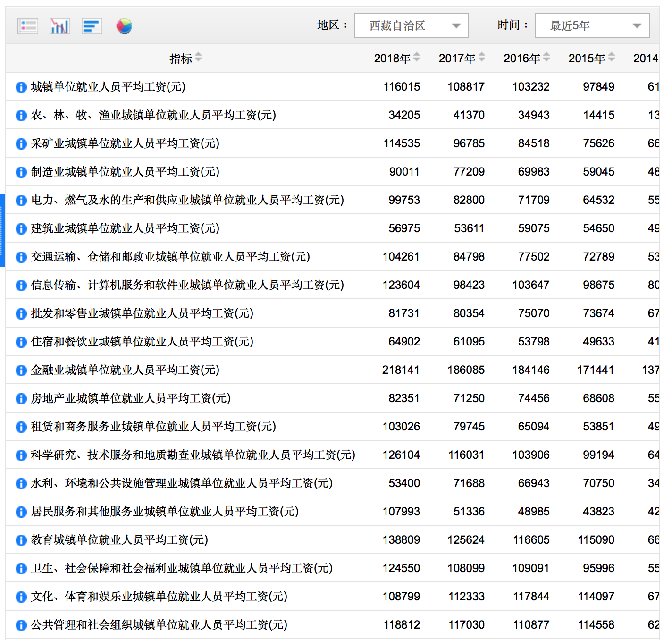Open info icon for 建筑业 row
The image size is (672, 640).
(x=21, y=228)
